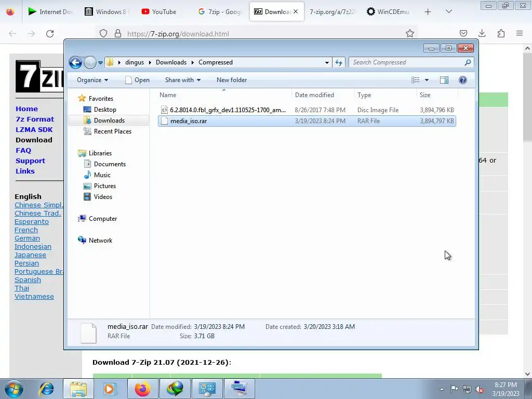Click the change view icon
The height and width of the screenshot is (399, 532).
coord(416,80)
